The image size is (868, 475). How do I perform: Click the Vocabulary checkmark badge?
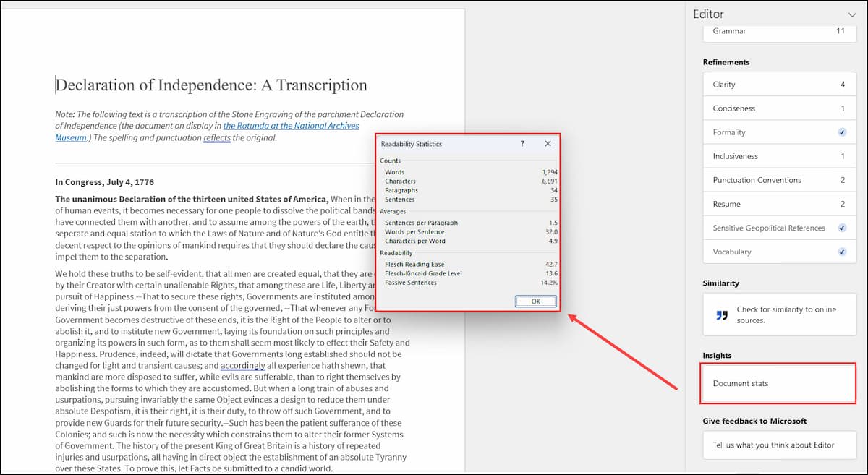click(841, 252)
